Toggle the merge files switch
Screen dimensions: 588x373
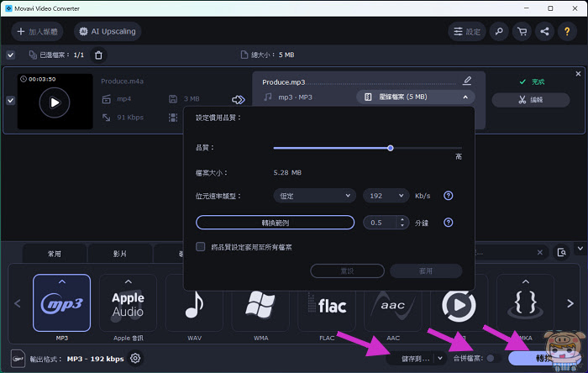coord(493,359)
